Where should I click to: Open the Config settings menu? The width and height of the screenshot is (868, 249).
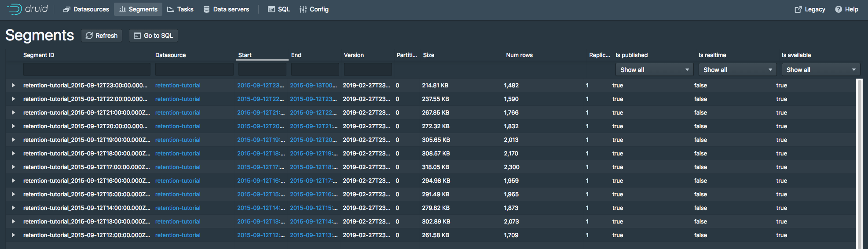314,9
